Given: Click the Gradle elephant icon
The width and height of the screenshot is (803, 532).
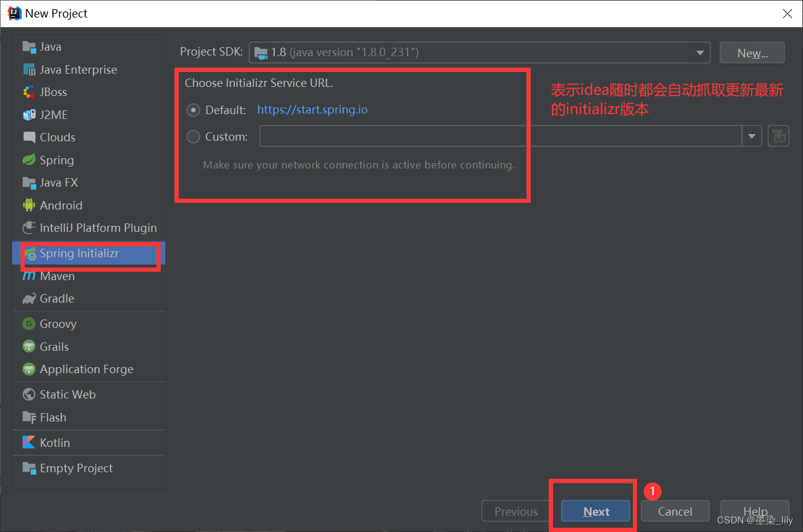Looking at the screenshot, I should pyautogui.click(x=29, y=299).
